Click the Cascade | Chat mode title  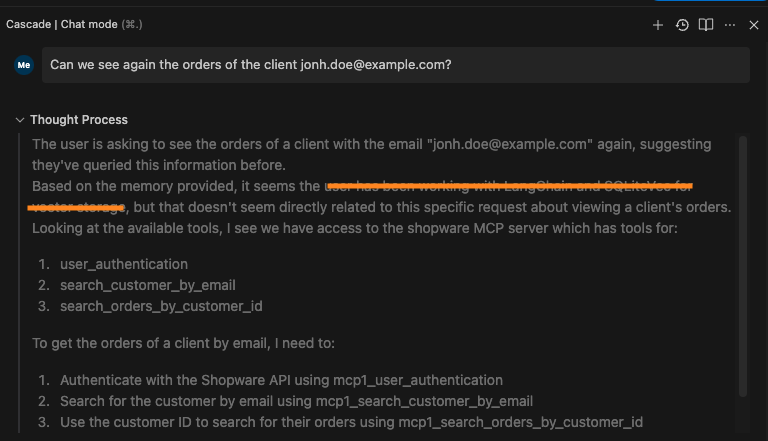coord(62,24)
